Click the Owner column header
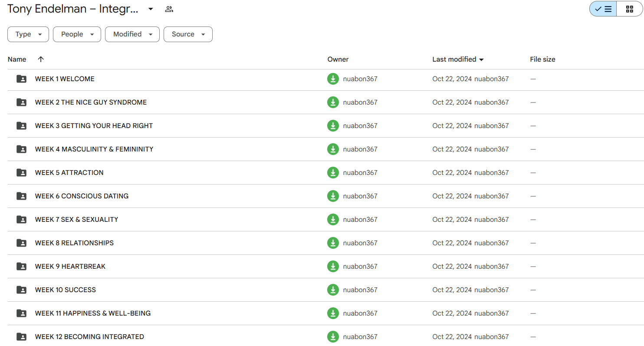This screenshot has height=346, width=644. pos(338,59)
